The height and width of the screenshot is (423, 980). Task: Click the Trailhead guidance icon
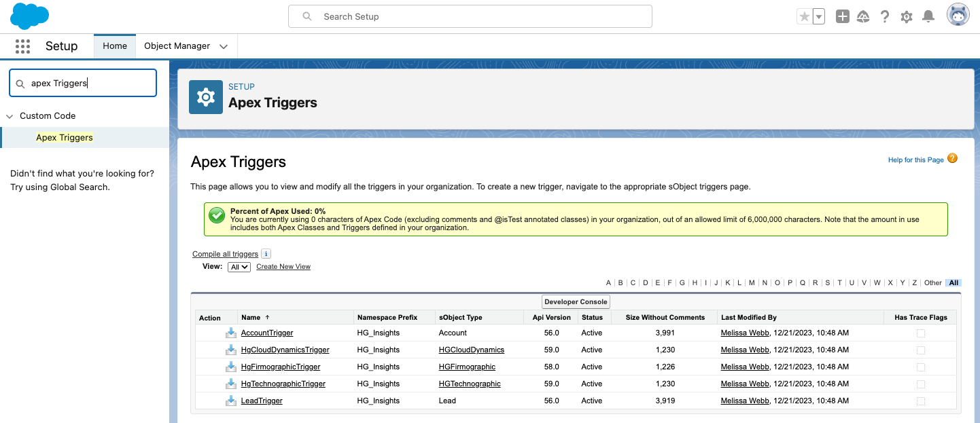coord(863,17)
